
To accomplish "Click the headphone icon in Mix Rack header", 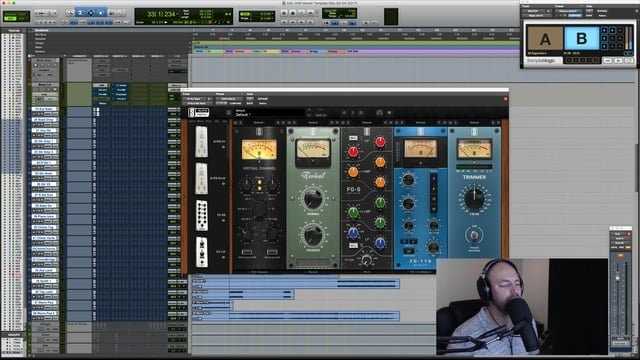I will coord(379,113).
